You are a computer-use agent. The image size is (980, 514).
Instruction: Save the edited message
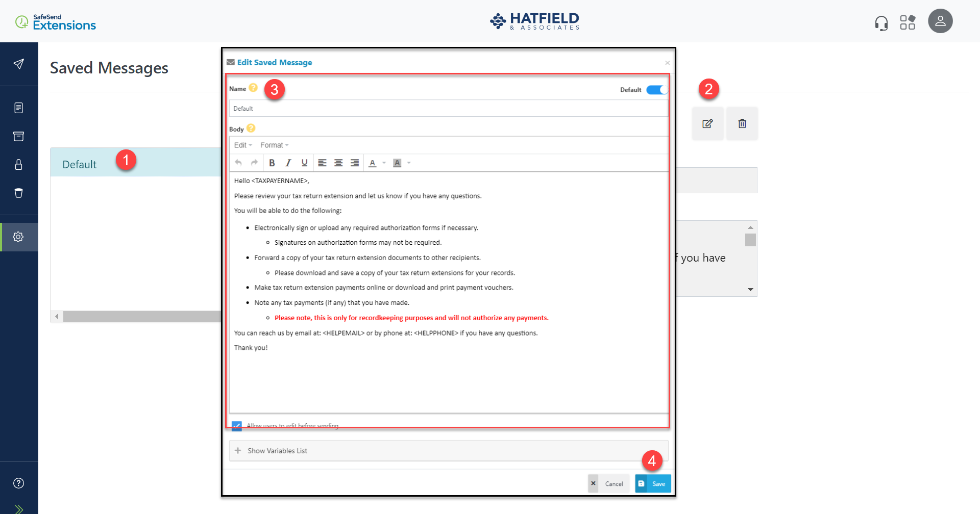point(653,483)
